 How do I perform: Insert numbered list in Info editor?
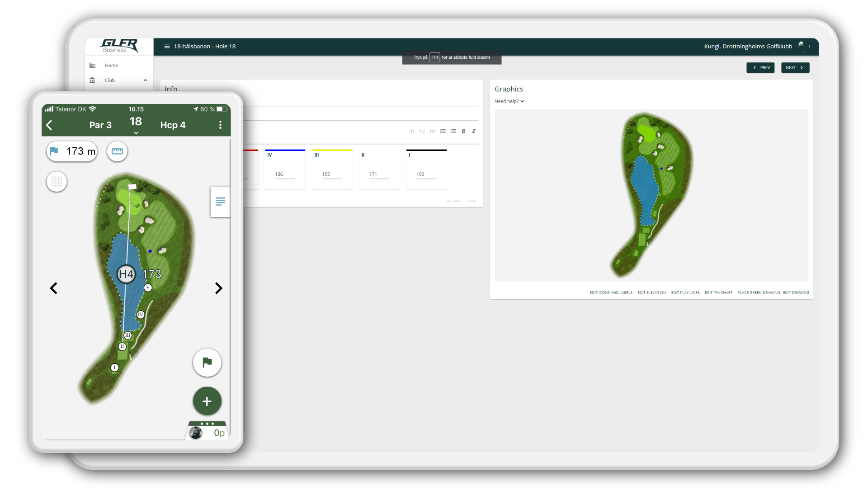pos(443,131)
